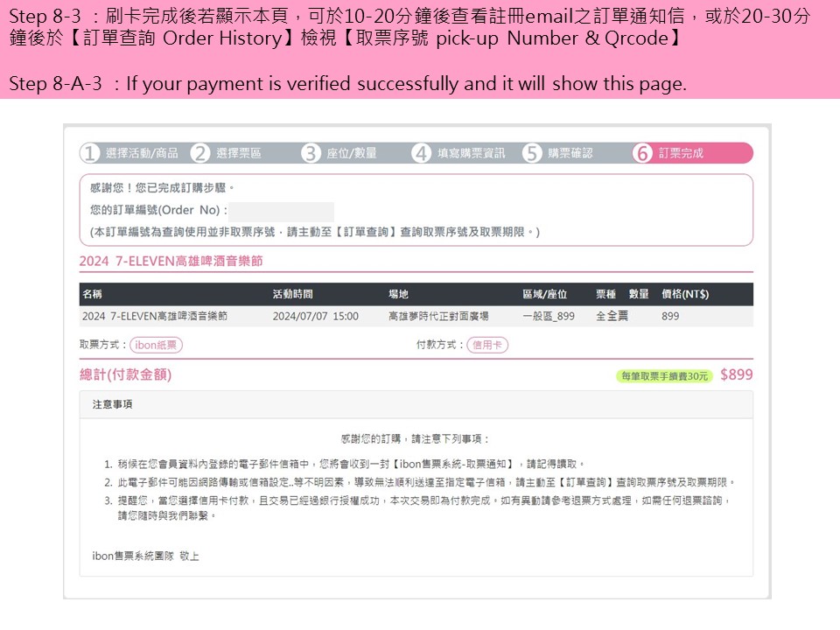840x630 pixels.
Task: Select the step 5 circle icon
Action: [x=532, y=153]
